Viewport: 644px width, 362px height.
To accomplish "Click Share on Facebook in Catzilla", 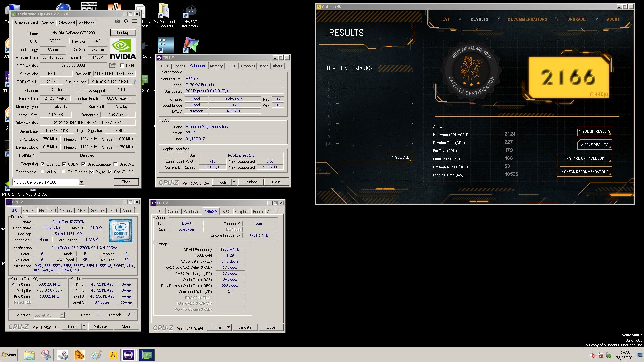I will (x=585, y=158).
